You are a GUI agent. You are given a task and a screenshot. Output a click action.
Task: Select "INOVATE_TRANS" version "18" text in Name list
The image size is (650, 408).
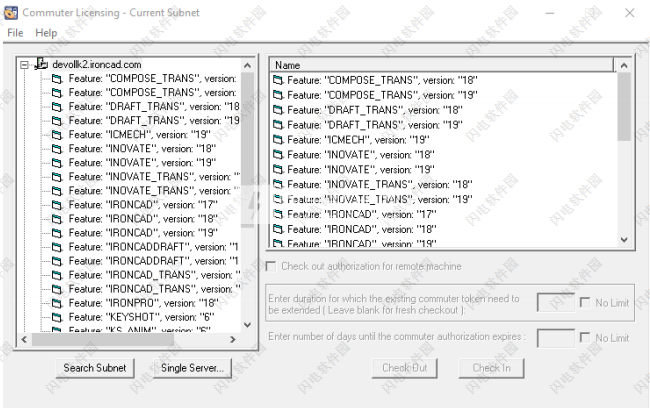point(380,185)
